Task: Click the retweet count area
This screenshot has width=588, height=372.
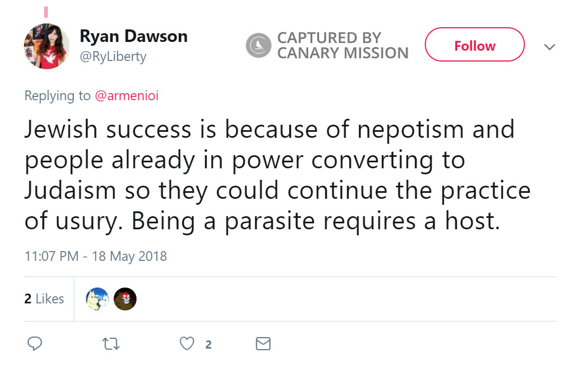Action: point(110,344)
